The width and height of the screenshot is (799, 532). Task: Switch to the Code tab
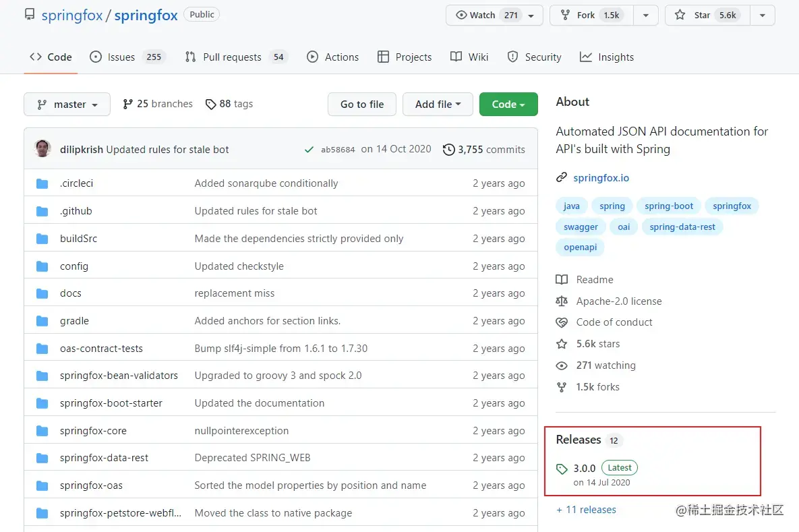click(x=51, y=57)
